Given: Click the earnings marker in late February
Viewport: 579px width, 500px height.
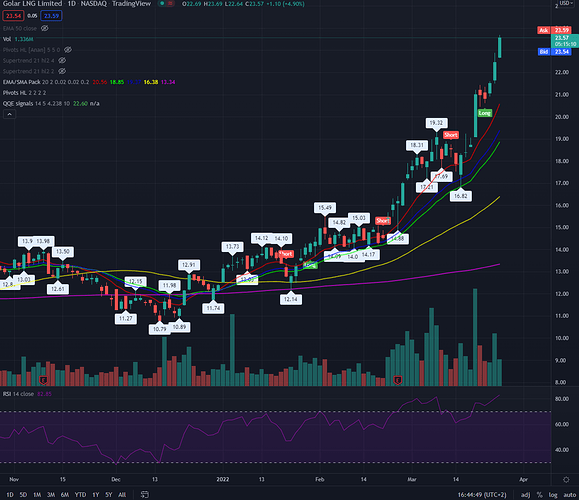Looking at the screenshot, I should click(398, 380).
